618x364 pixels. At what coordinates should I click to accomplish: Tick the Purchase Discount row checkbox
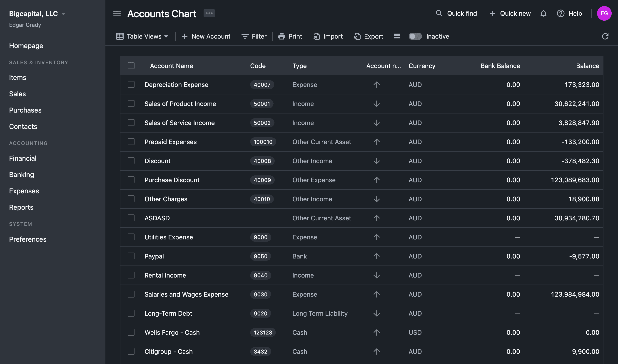131,180
